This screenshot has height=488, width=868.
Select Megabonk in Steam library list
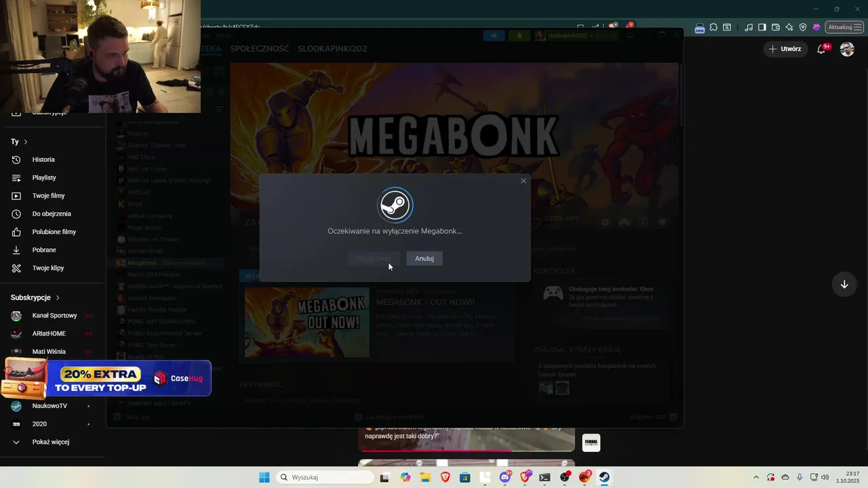pos(142,263)
